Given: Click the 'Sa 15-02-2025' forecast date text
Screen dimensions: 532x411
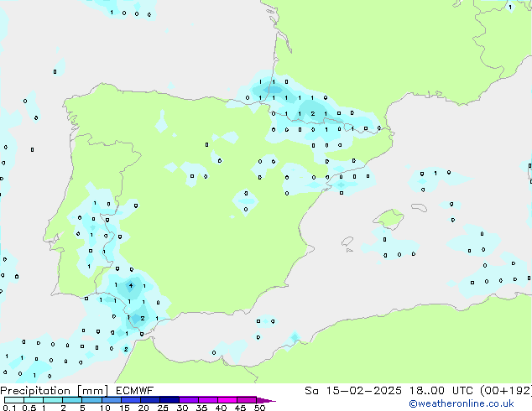Looking at the screenshot, I should (353, 391).
